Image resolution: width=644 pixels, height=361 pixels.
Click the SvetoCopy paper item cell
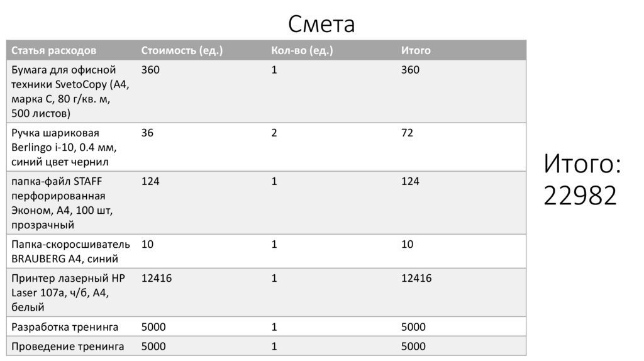(x=70, y=91)
